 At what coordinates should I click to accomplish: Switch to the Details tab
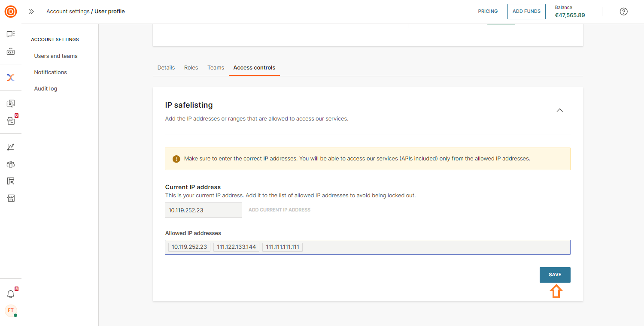(x=166, y=68)
